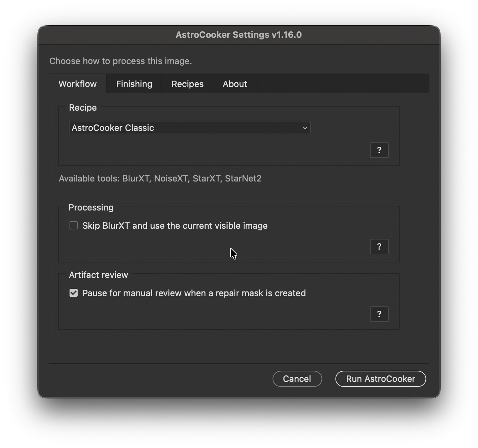Click the 'Skip BlurXT and use the current visible image' label
Screen dimensions: 478x448
[x=175, y=226]
